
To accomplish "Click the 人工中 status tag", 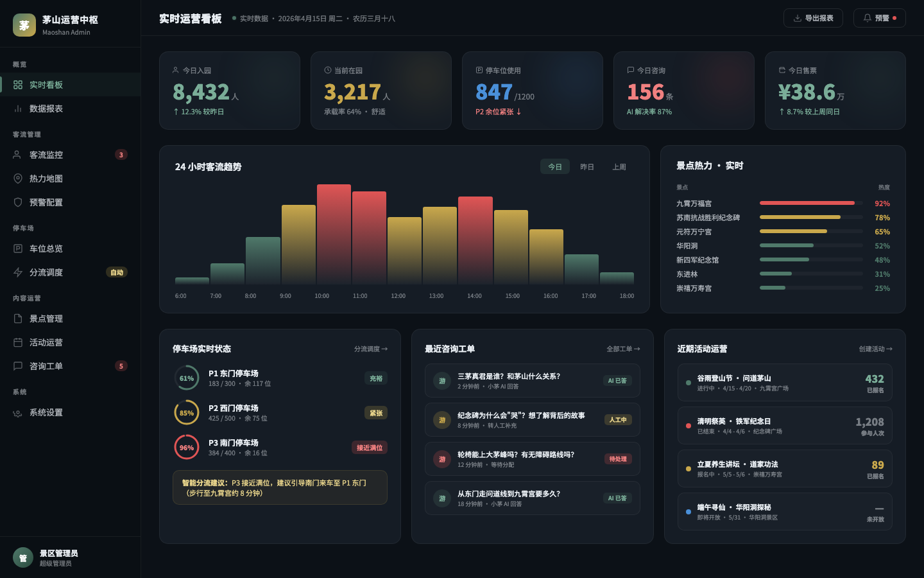I will click(x=618, y=420).
